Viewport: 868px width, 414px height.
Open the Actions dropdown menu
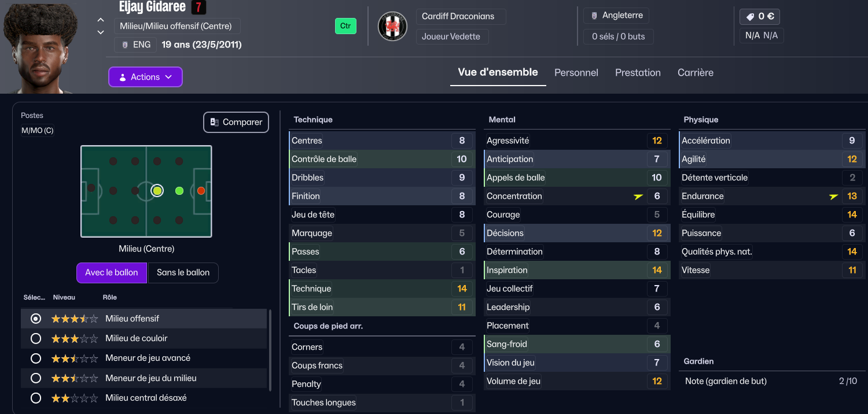145,77
